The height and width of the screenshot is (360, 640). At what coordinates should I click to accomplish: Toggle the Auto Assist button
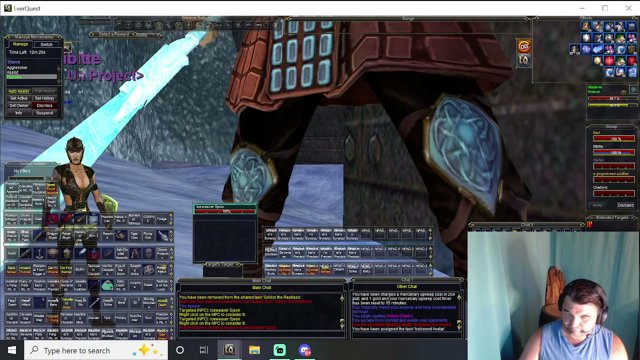click(x=18, y=91)
